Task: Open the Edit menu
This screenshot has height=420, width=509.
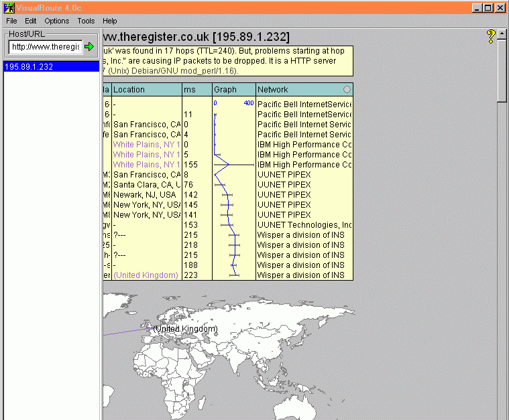Action: 31,21
